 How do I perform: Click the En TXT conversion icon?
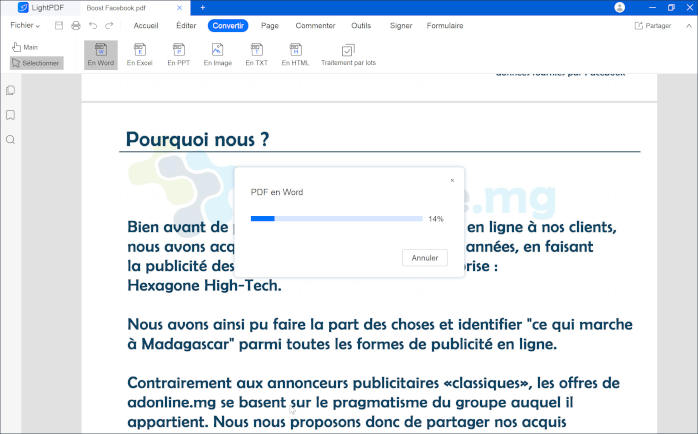coord(257,54)
